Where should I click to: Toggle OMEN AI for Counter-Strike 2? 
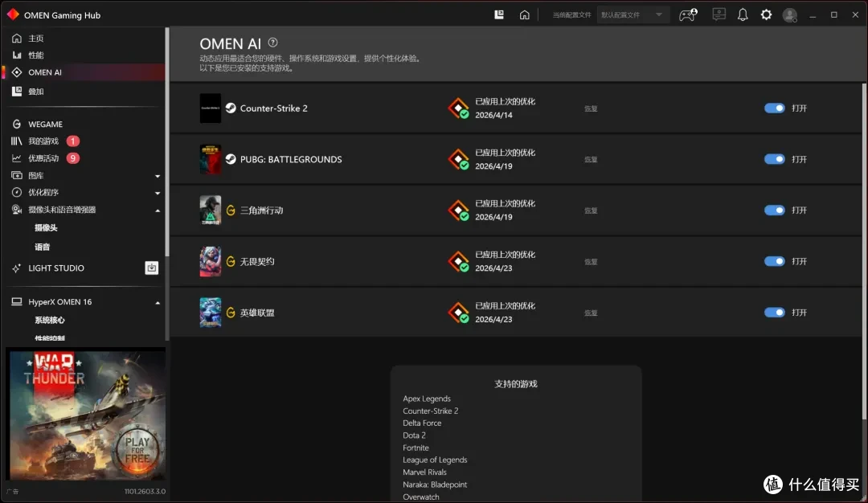775,108
